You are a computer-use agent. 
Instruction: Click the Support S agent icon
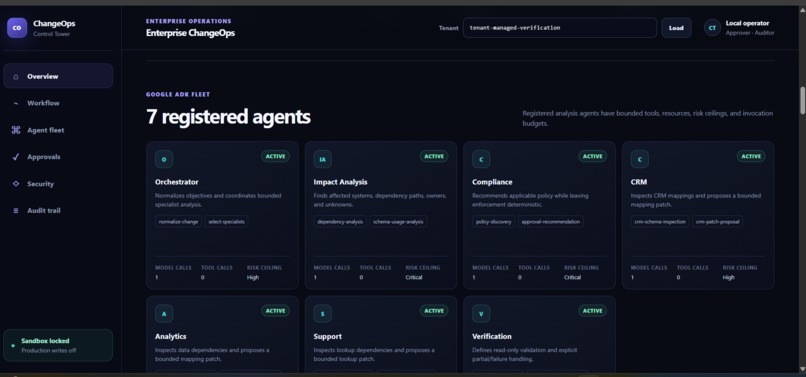[323, 314]
